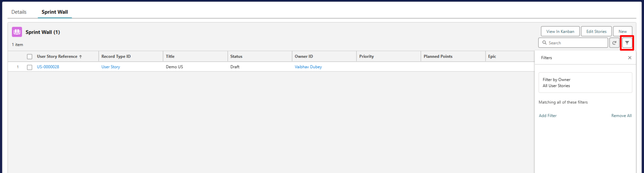
Task: Click the filter funnel icon
Action: click(627, 43)
